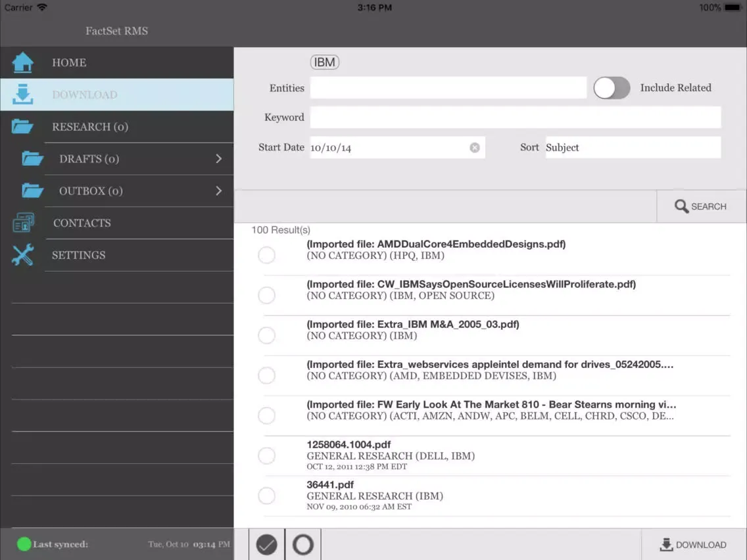747x560 pixels.
Task: Click the Outbox folder icon
Action: pos(32,191)
